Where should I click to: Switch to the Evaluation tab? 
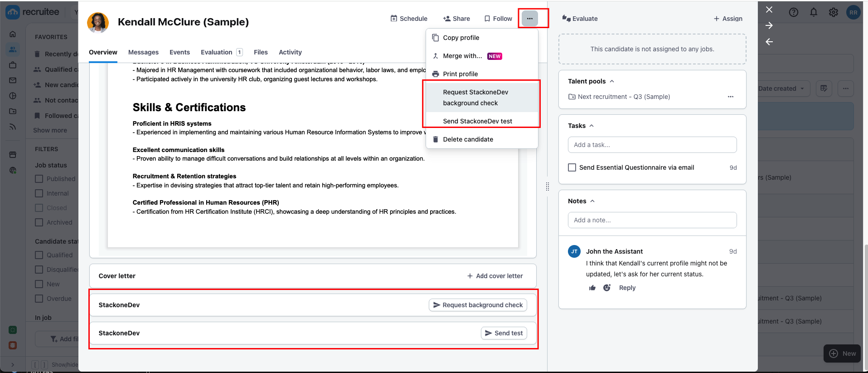click(x=222, y=52)
